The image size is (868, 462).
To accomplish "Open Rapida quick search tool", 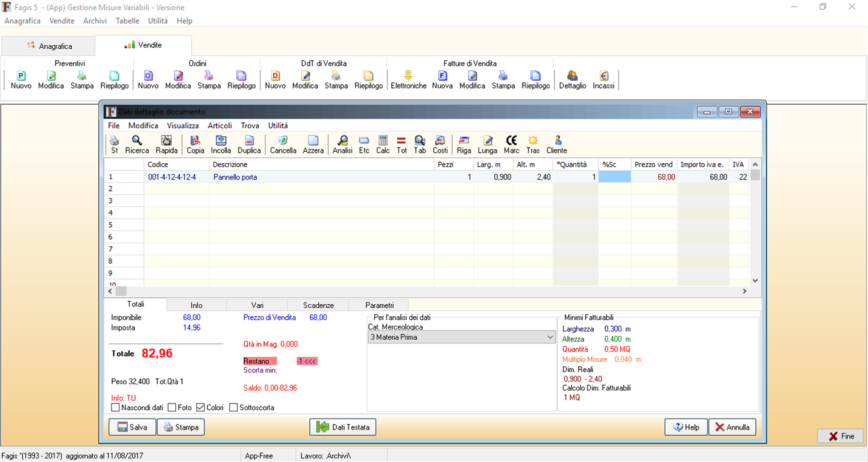I will pos(166,145).
